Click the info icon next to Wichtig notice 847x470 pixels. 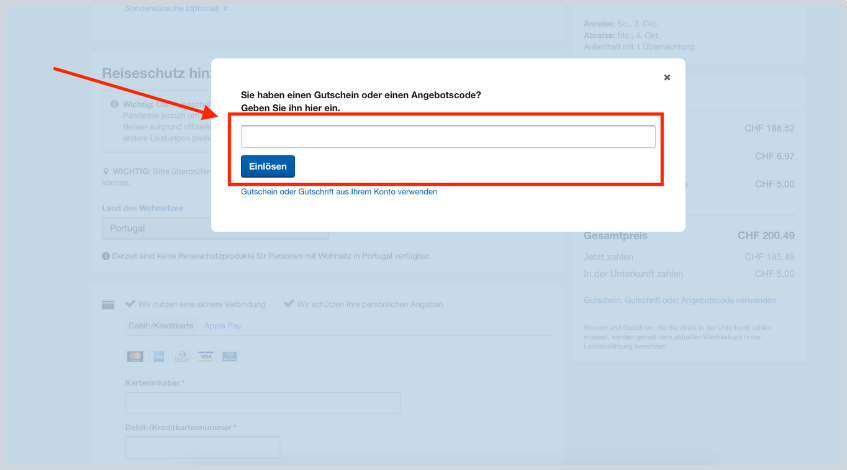[115, 104]
